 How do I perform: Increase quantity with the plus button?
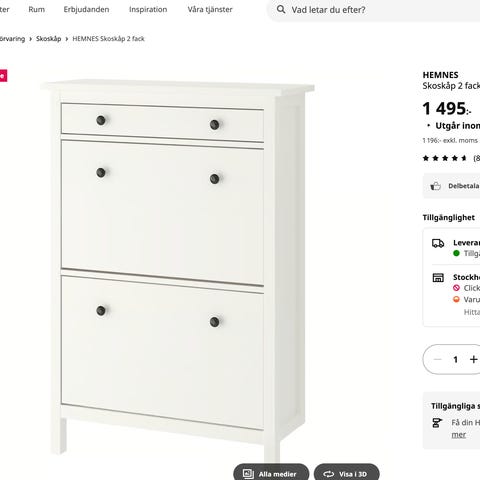473,359
